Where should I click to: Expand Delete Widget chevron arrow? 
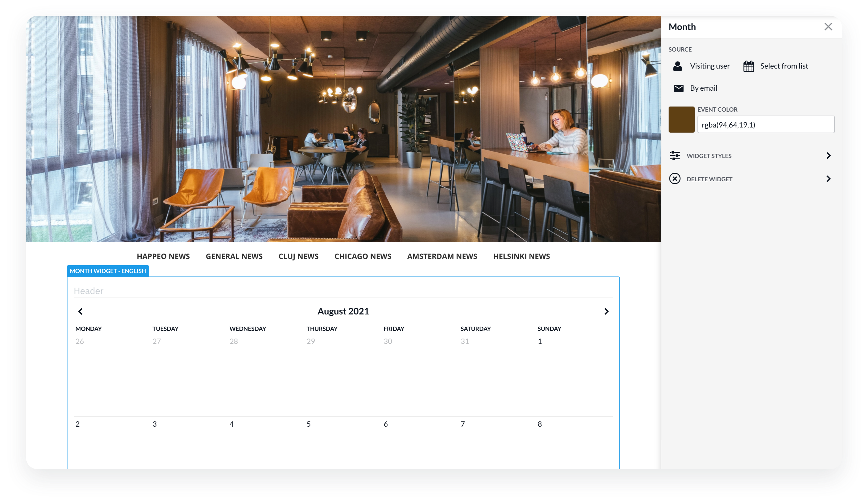coord(828,179)
